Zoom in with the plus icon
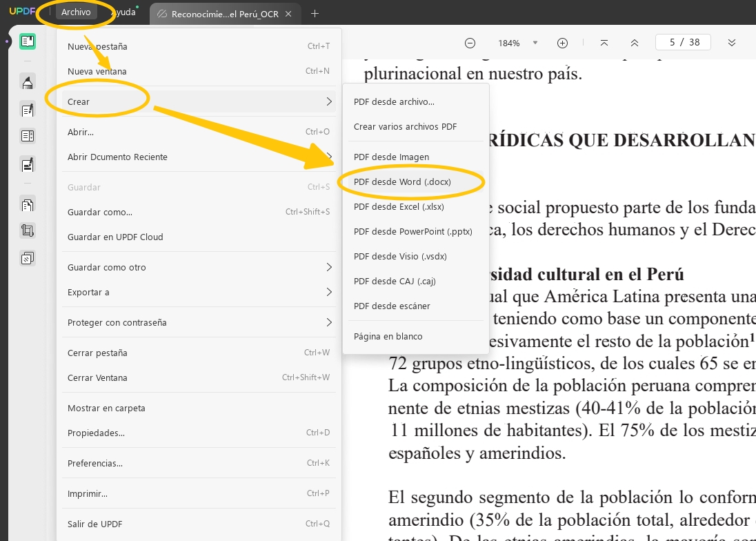Image resolution: width=756 pixels, height=541 pixels. click(562, 42)
